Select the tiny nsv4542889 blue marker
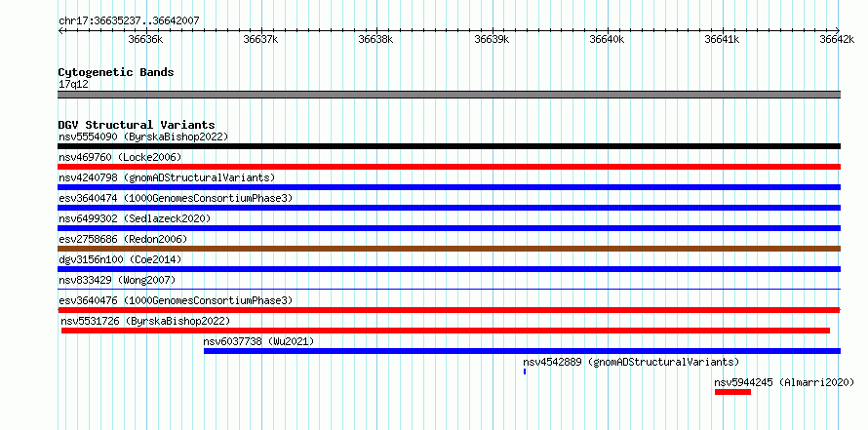868x430 pixels. tap(525, 371)
